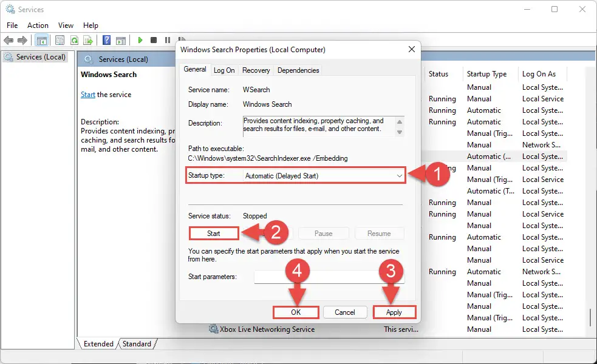597x364 pixels.
Task: Click the Pause Service toolbar icon
Action: 168,40
